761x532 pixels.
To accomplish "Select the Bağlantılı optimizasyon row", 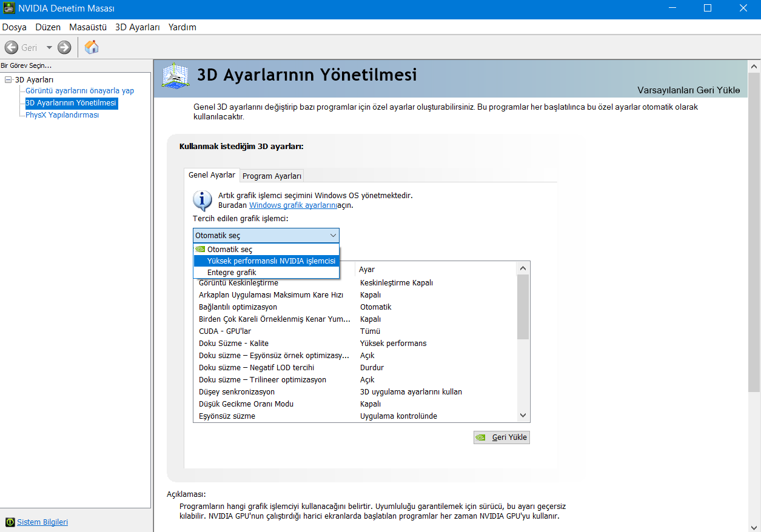I will tap(355, 307).
